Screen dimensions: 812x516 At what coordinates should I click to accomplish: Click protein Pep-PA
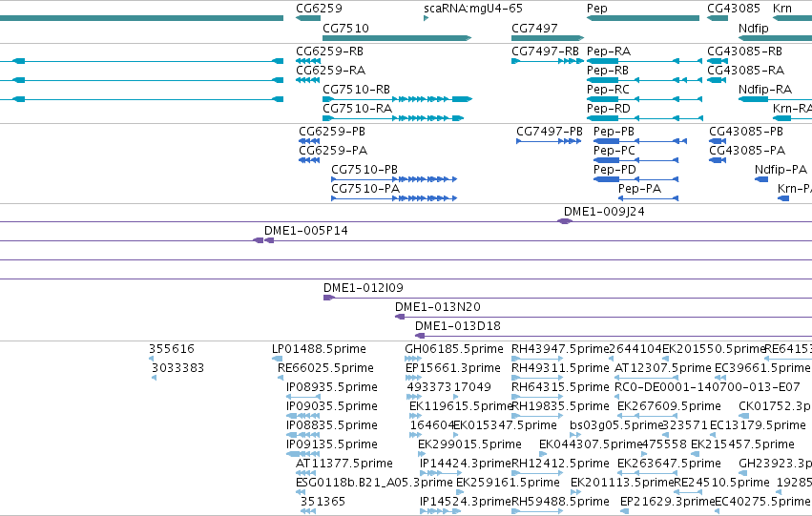click(648, 198)
